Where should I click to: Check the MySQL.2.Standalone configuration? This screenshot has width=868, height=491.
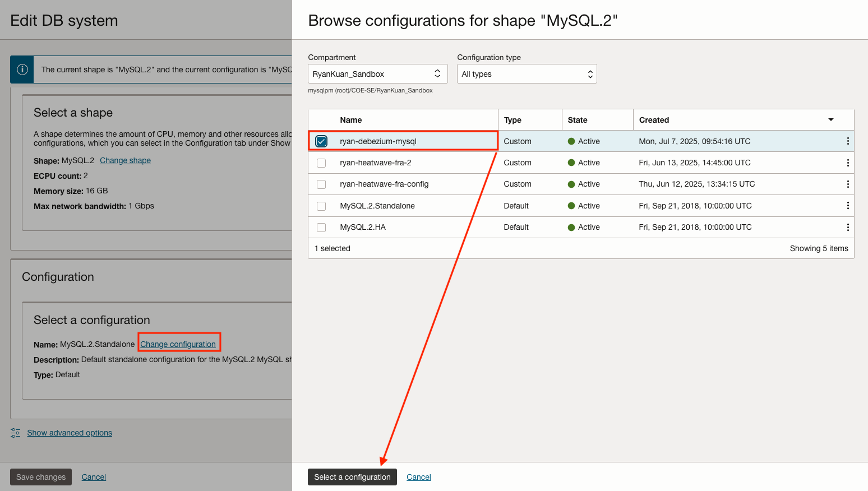[321, 206]
